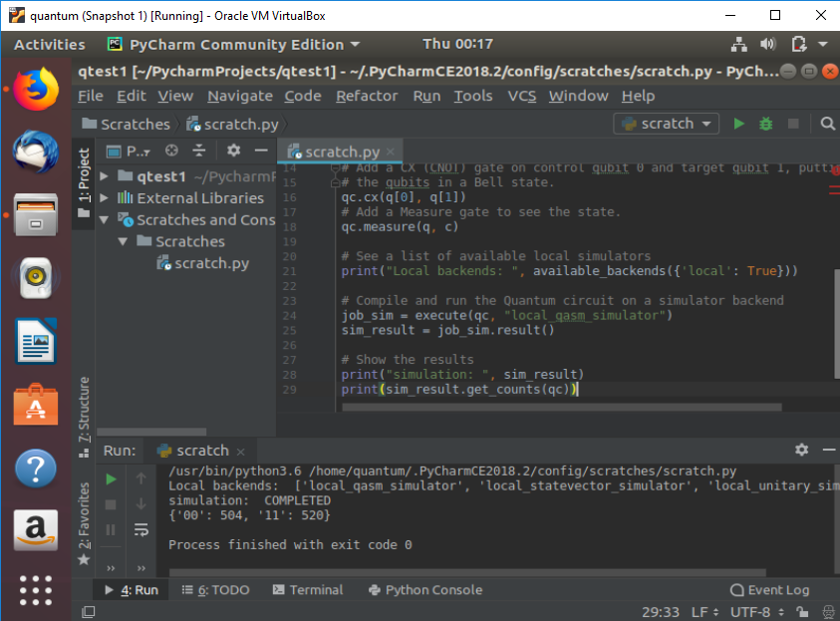Open Ubuntu Software from the dock
The image size is (840, 621).
36,405
